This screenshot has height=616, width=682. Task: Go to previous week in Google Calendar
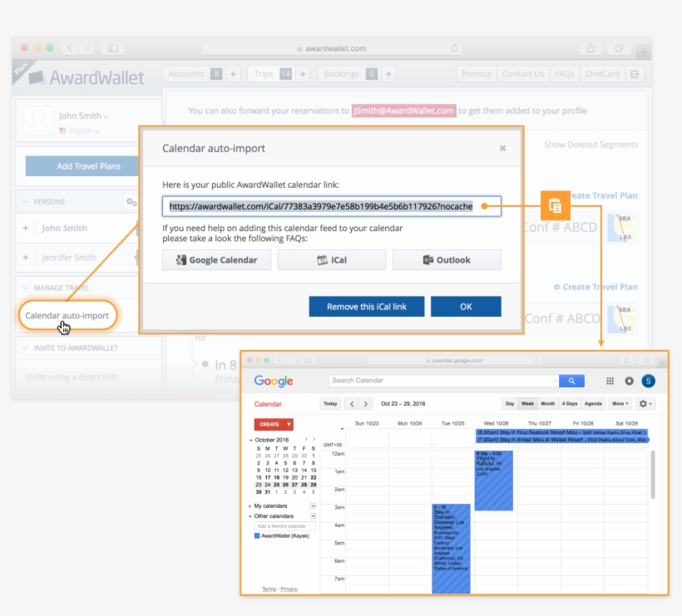pyautogui.click(x=352, y=404)
